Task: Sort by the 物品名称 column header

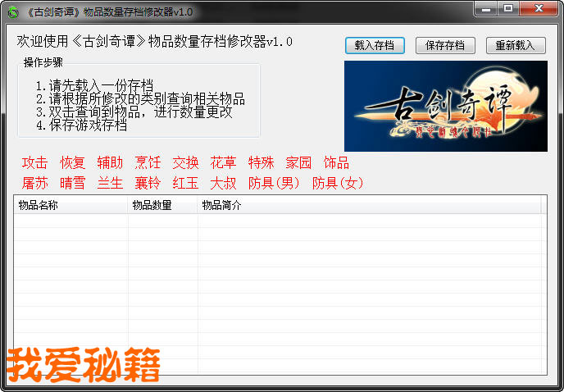Action: pos(70,206)
